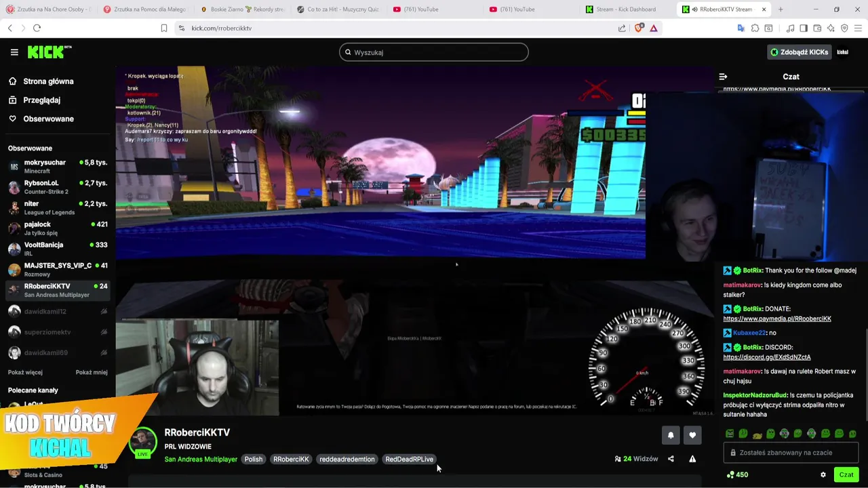This screenshot has width=868, height=488.
Task: Expand followed list with Pokaż więcej
Action: 25,372
